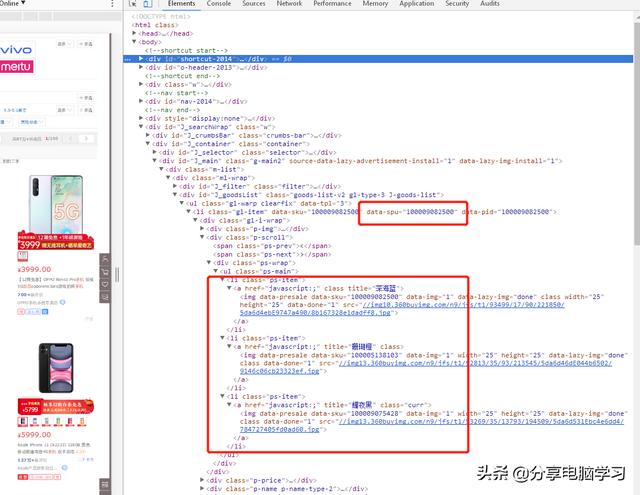Select the html class element line

click(155, 25)
